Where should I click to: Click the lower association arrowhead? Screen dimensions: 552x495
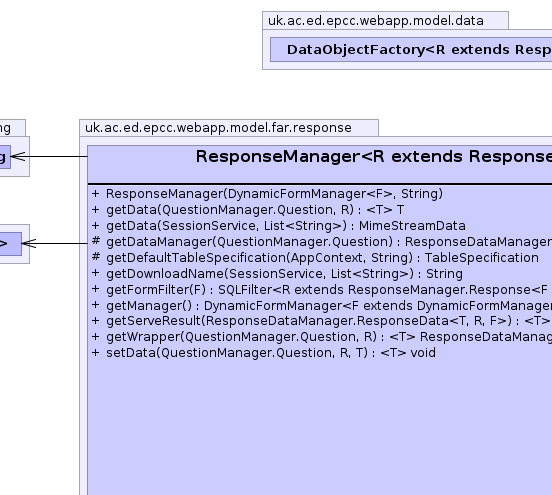pyautogui.click(x=29, y=243)
